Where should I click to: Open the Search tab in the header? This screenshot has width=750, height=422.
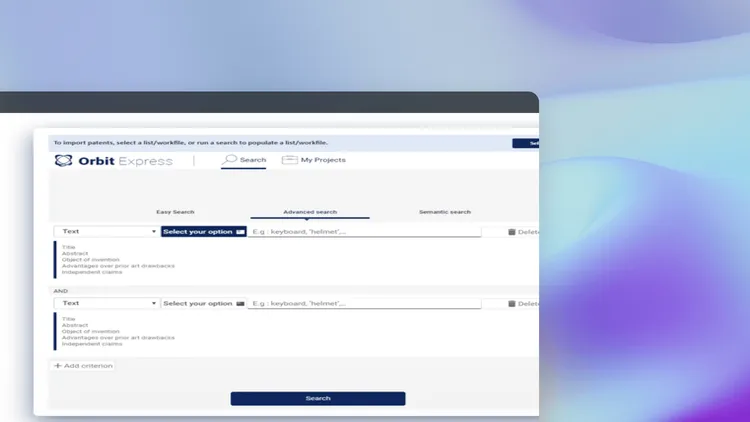click(243, 160)
